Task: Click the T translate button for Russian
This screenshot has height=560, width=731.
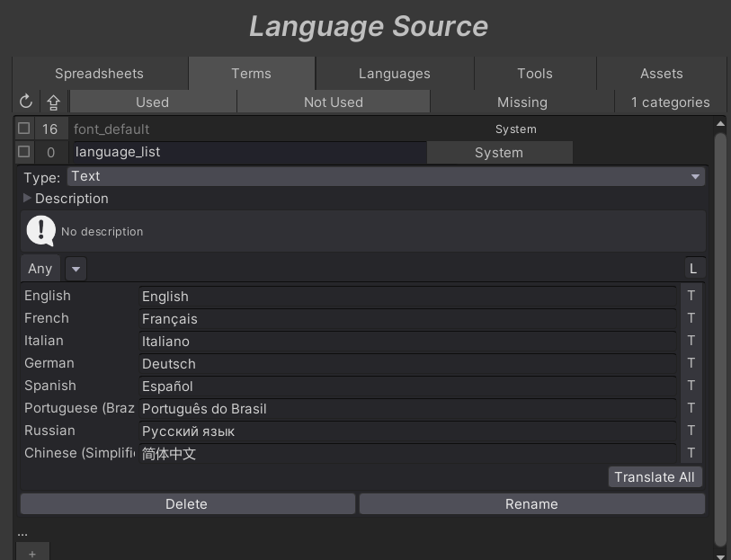Action: [691, 431]
